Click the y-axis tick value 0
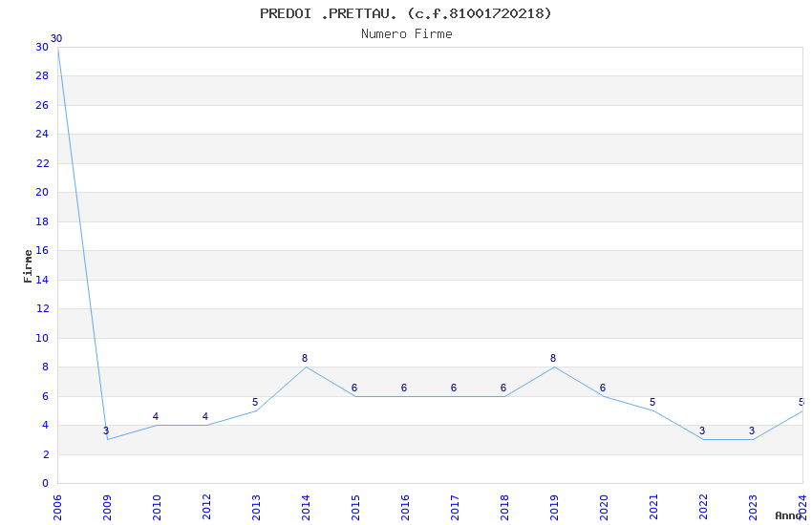 click(46, 484)
